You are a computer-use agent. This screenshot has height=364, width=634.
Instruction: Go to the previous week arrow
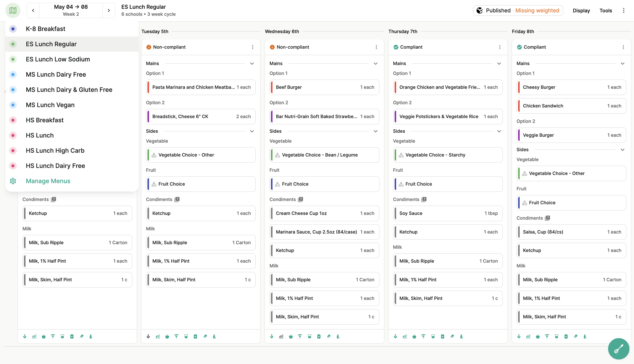click(33, 10)
